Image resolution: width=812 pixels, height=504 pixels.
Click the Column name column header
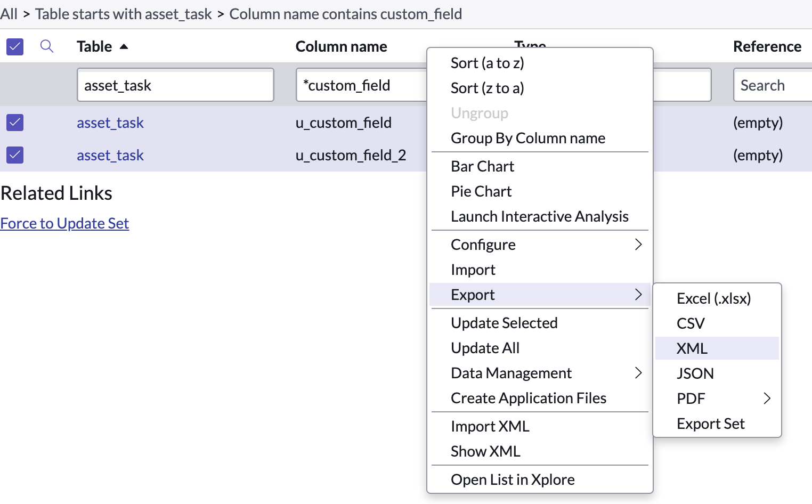342,46
